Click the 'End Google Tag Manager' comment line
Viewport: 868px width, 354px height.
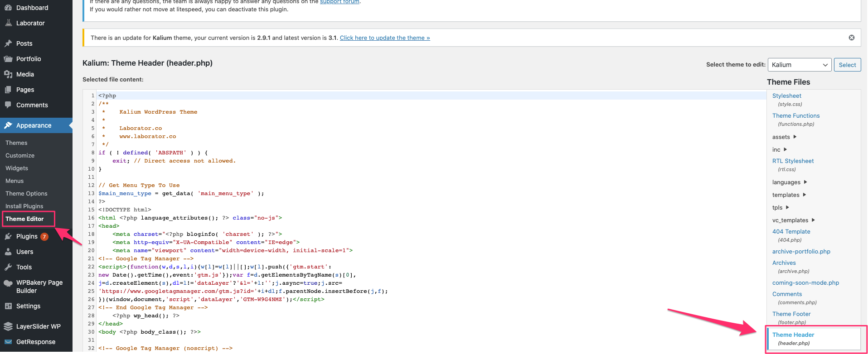point(153,307)
